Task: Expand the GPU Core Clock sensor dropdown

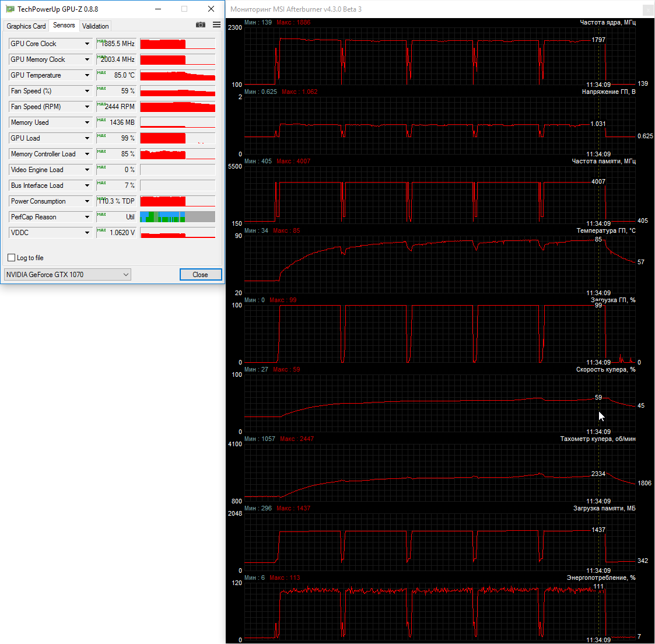Action: [x=87, y=44]
